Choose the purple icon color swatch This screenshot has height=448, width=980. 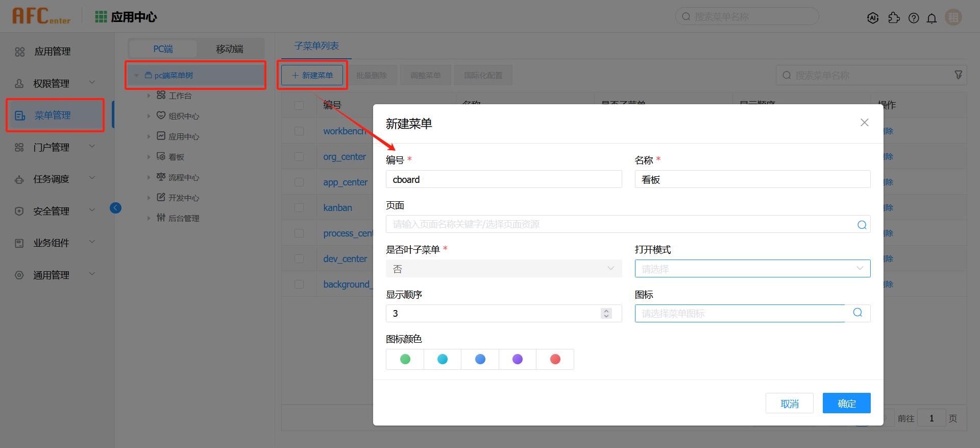518,359
